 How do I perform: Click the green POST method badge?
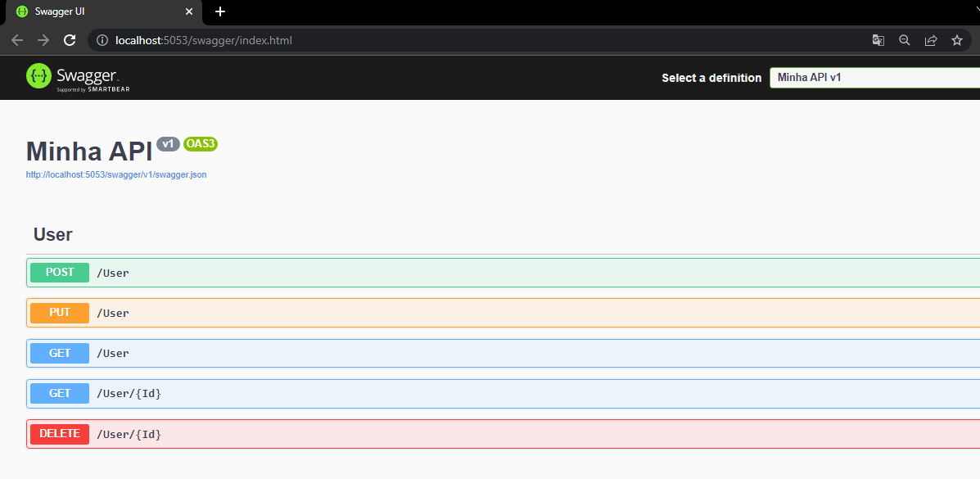click(x=60, y=273)
